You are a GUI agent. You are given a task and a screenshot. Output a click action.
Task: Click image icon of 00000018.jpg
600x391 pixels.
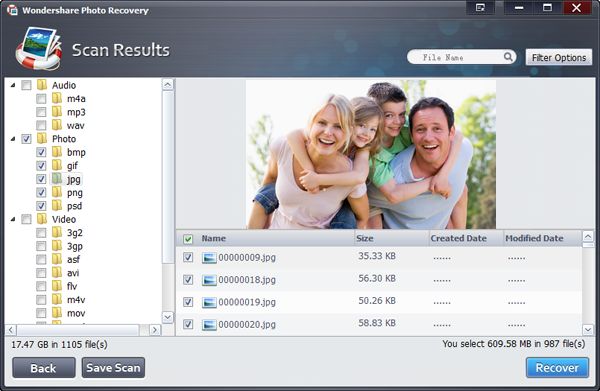[x=209, y=280]
